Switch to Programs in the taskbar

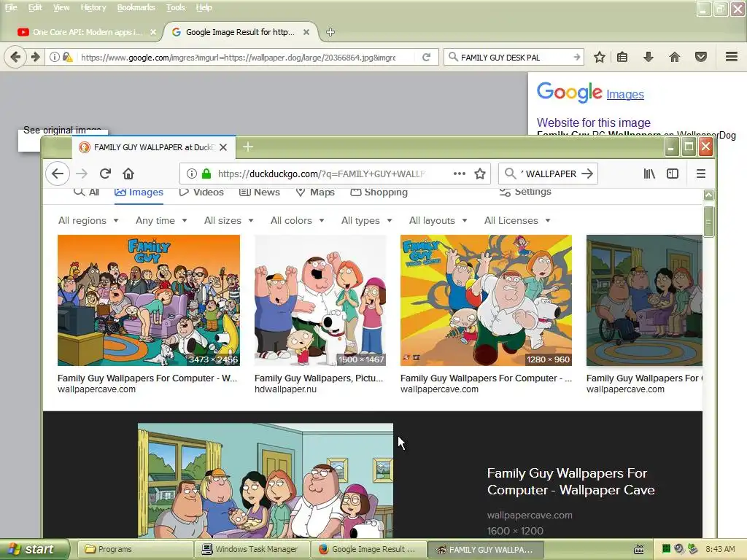coord(135,549)
